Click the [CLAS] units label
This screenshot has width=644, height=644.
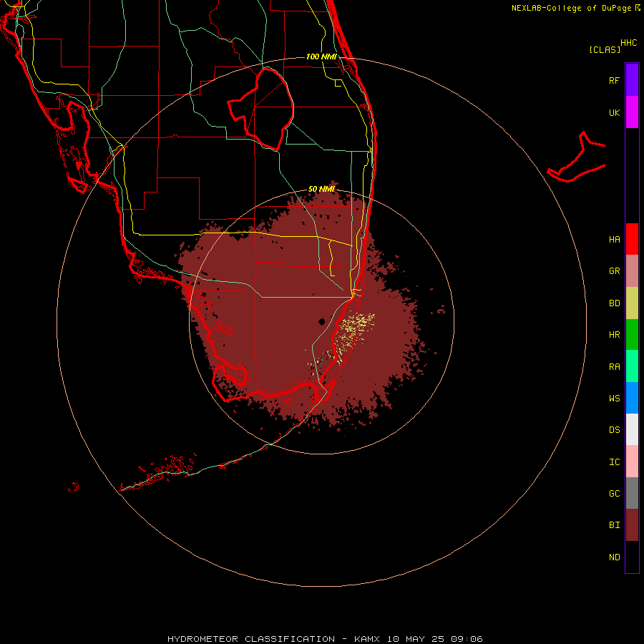point(605,49)
